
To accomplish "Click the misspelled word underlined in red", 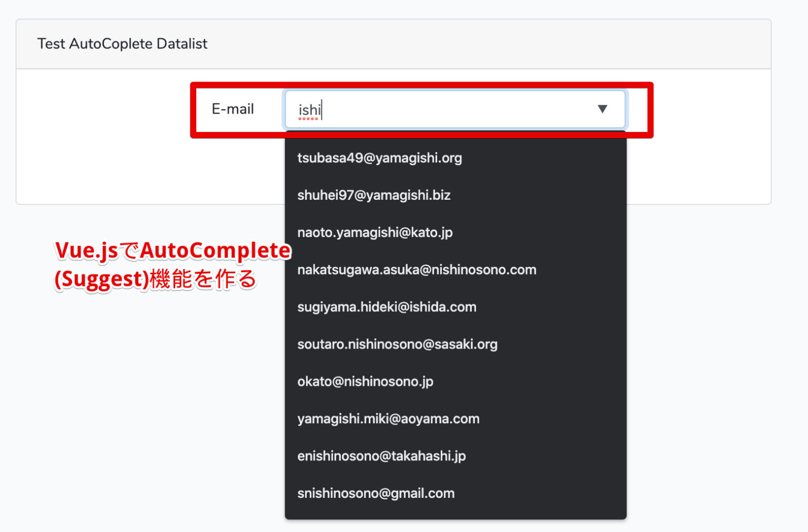I will click(x=309, y=109).
